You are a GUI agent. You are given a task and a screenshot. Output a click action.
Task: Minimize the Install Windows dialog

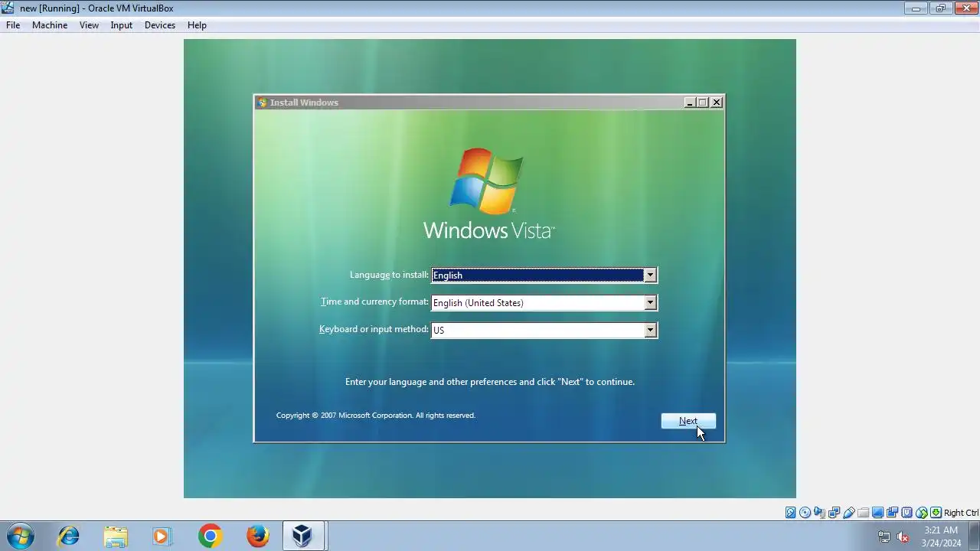point(690,103)
